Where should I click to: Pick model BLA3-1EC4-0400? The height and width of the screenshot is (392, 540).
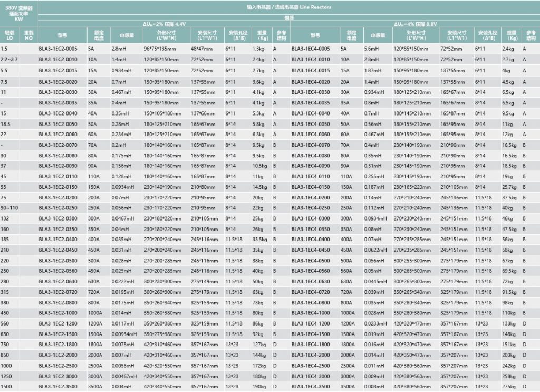[x=310, y=240]
